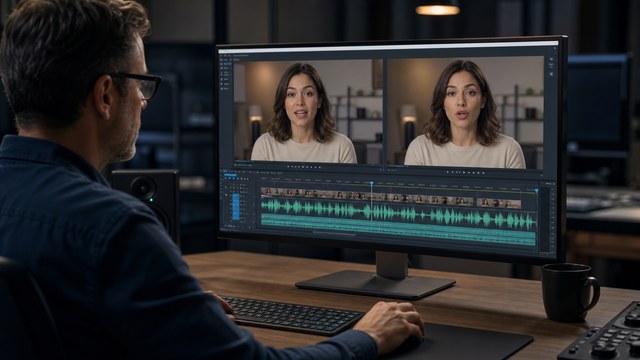The height and width of the screenshot is (360, 640).
Task: Select the long video clip with face thumbnails
Action: pyautogui.click(x=367, y=196)
